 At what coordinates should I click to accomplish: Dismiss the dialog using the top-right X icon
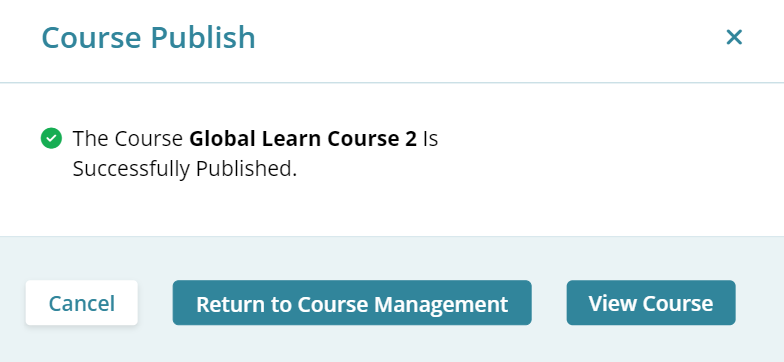734,37
